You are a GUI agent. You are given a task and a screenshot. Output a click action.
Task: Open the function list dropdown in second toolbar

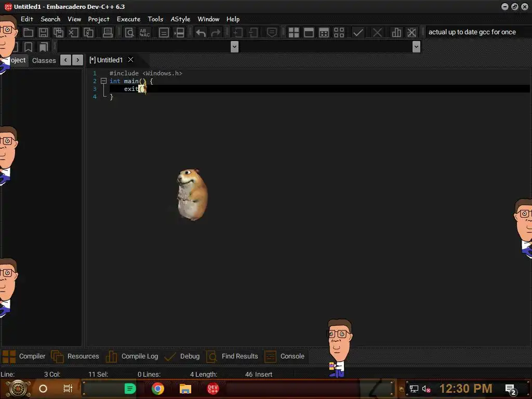[416, 46]
